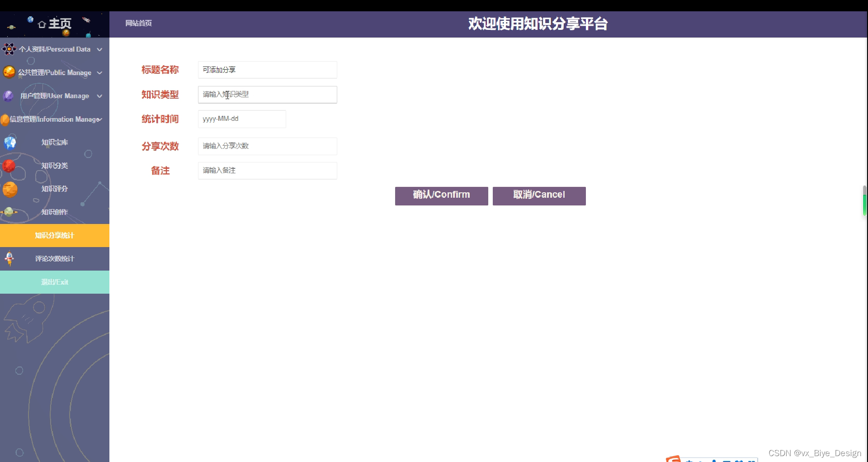
Task: Click the 取消/Cancel button
Action: coord(539,196)
